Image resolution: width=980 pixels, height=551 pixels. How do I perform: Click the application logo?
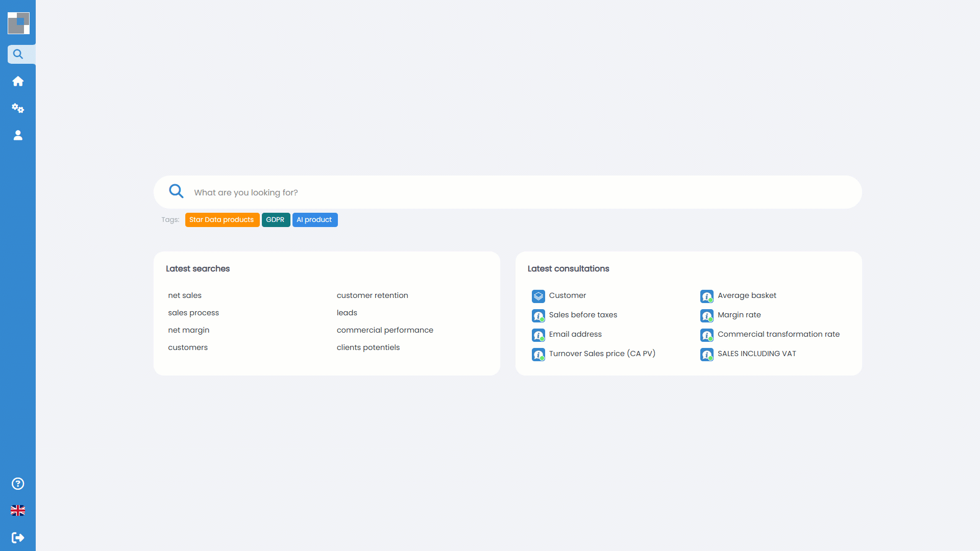point(18,23)
